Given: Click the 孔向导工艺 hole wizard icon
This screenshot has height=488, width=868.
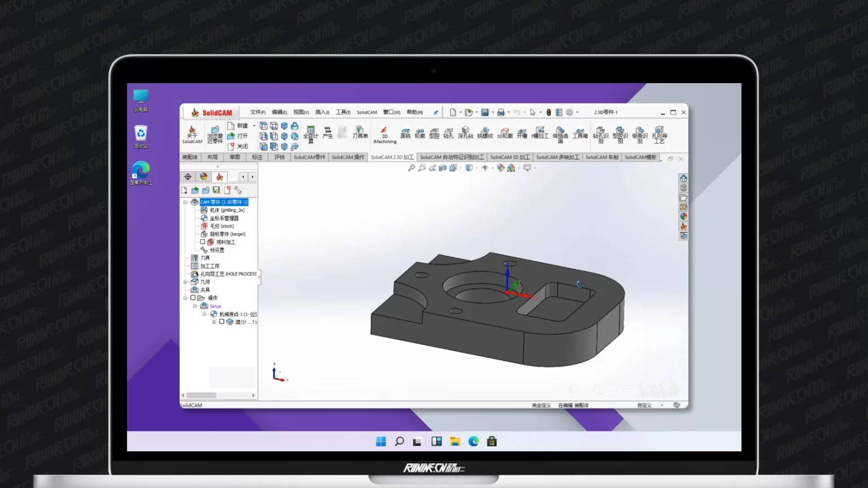Looking at the screenshot, I should click(659, 135).
